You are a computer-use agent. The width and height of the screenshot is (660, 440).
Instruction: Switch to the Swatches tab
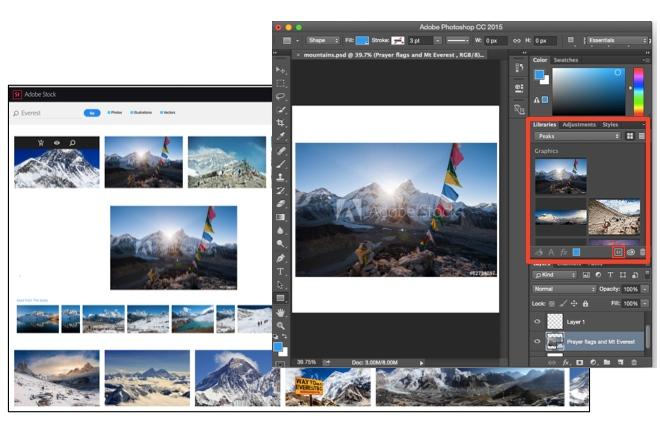tap(566, 60)
